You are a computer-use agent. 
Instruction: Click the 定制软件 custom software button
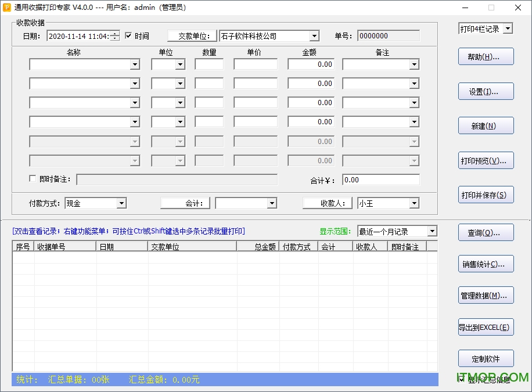(x=486, y=358)
